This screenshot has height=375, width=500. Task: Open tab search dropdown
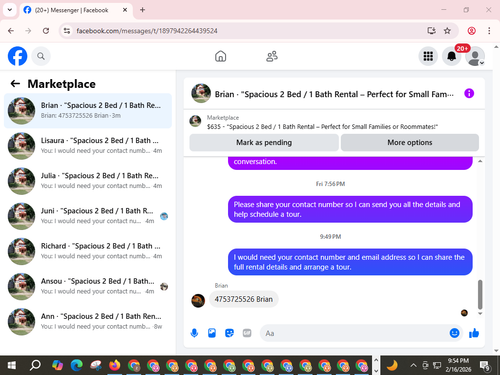coord(10,10)
